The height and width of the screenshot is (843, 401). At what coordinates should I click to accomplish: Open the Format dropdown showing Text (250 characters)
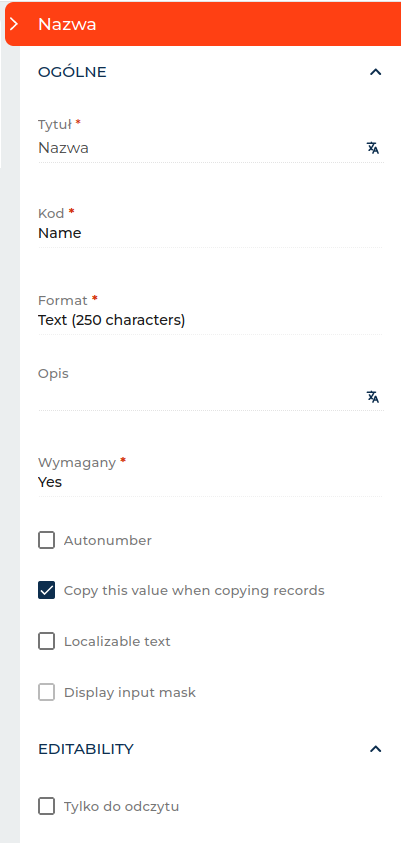coord(210,321)
